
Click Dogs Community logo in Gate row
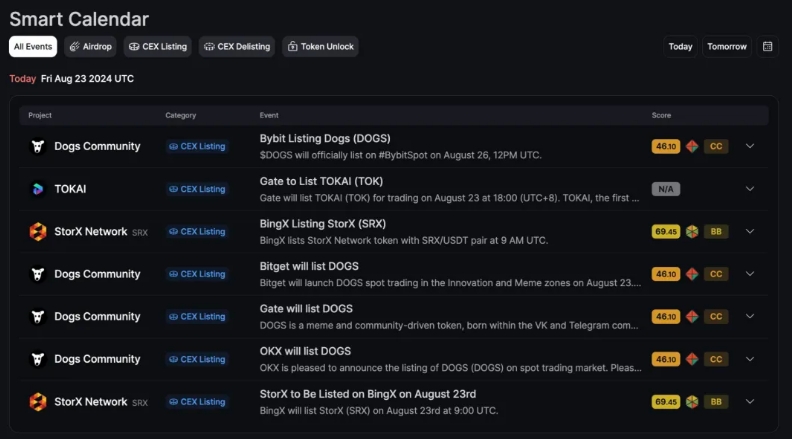[x=38, y=317]
